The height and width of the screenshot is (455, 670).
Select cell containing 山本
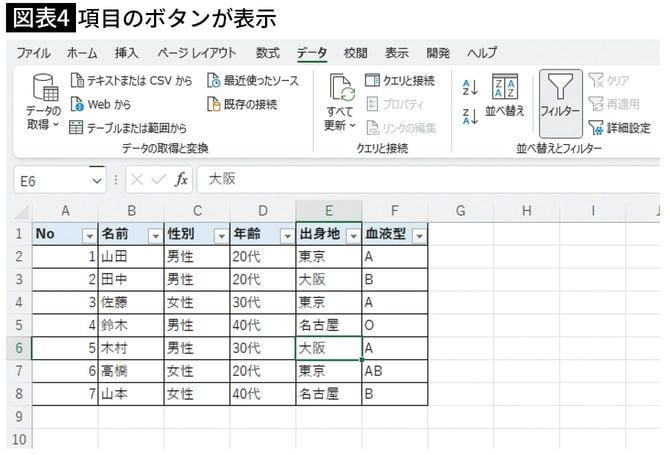(131, 394)
